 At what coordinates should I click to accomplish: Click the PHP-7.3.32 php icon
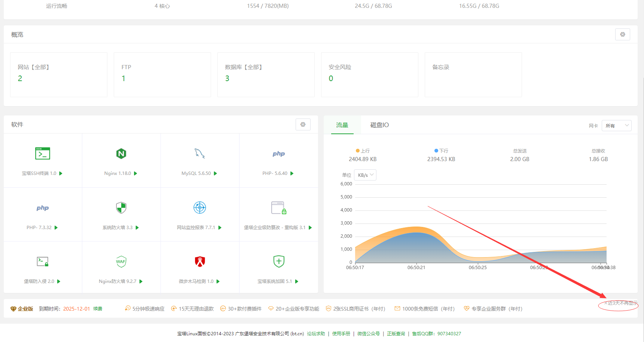click(x=43, y=208)
